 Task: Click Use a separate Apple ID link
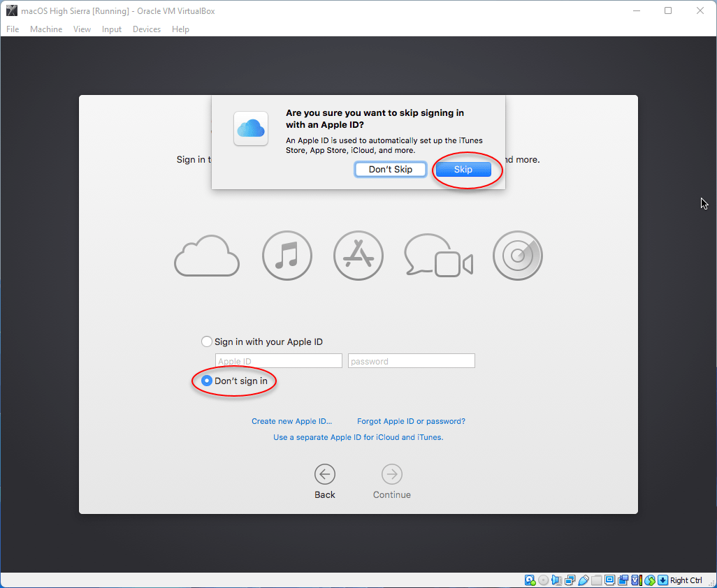click(x=358, y=437)
